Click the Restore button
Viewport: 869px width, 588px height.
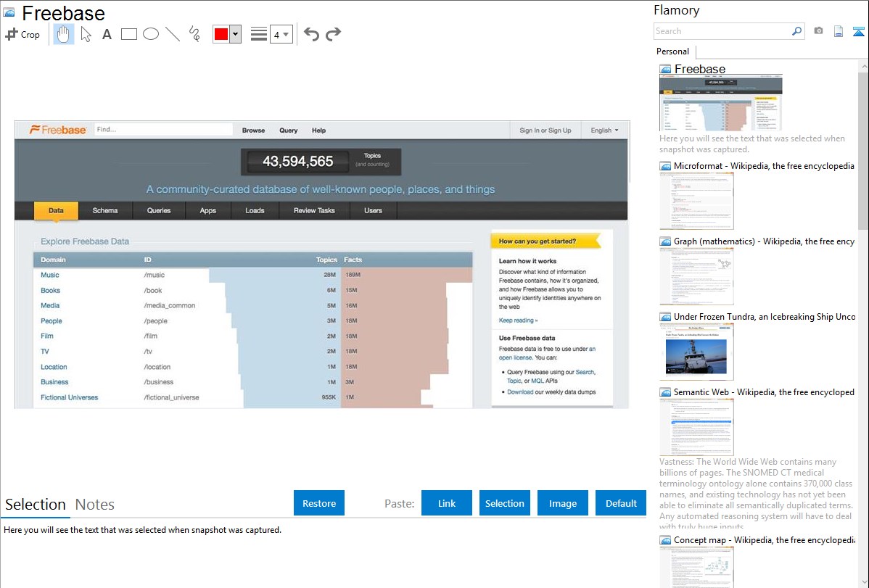319,503
